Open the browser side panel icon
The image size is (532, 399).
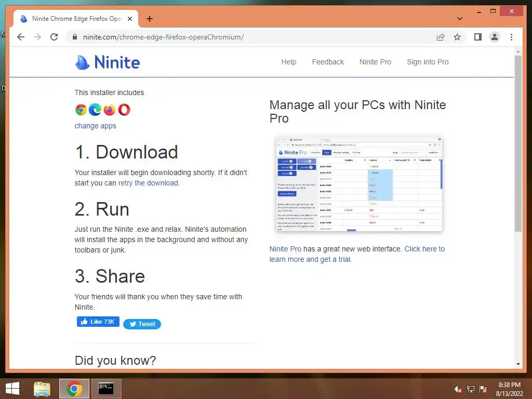[x=478, y=37]
